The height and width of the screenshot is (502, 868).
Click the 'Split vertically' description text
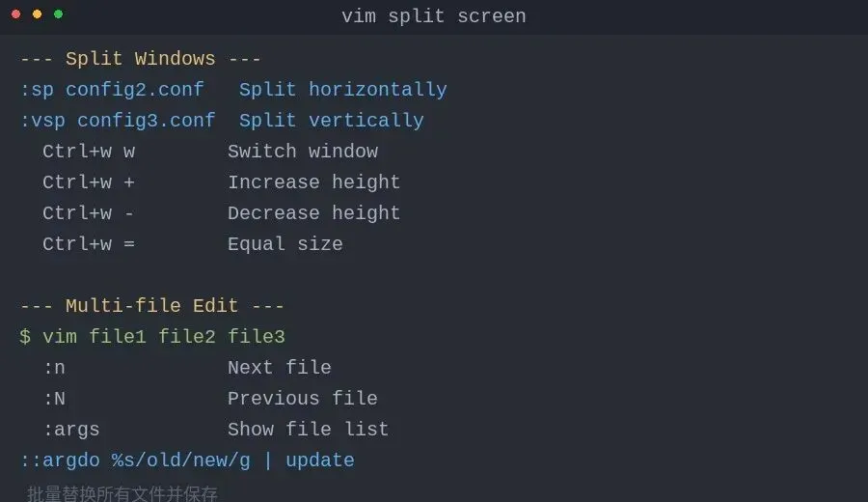[331, 121]
